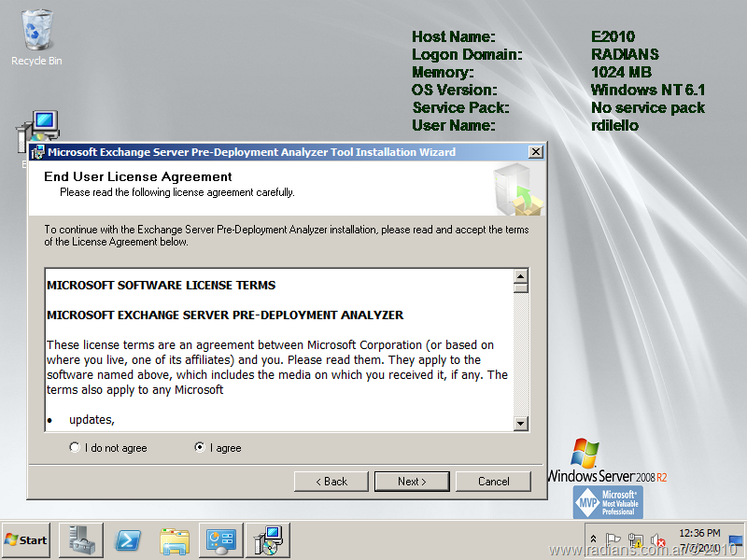Open the Start menu

click(x=26, y=540)
